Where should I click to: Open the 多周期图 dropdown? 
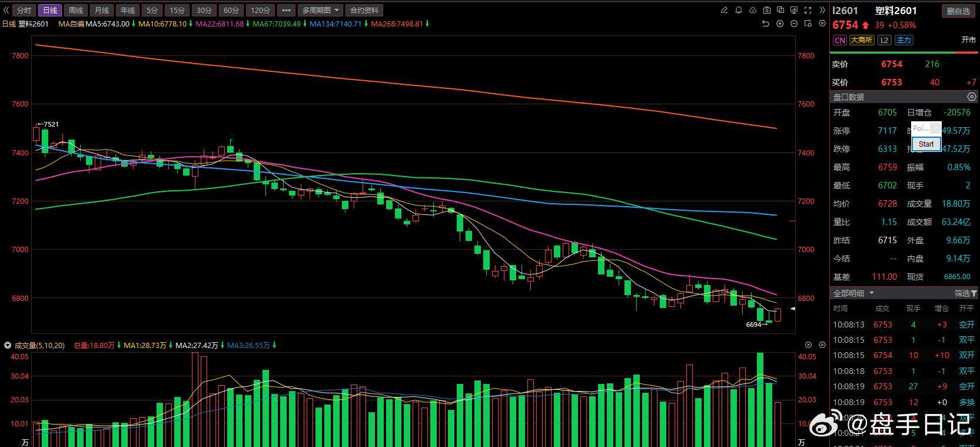[321, 11]
